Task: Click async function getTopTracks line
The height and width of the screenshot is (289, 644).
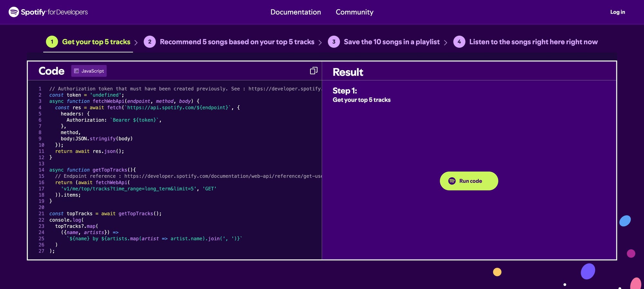Action: click(92, 170)
